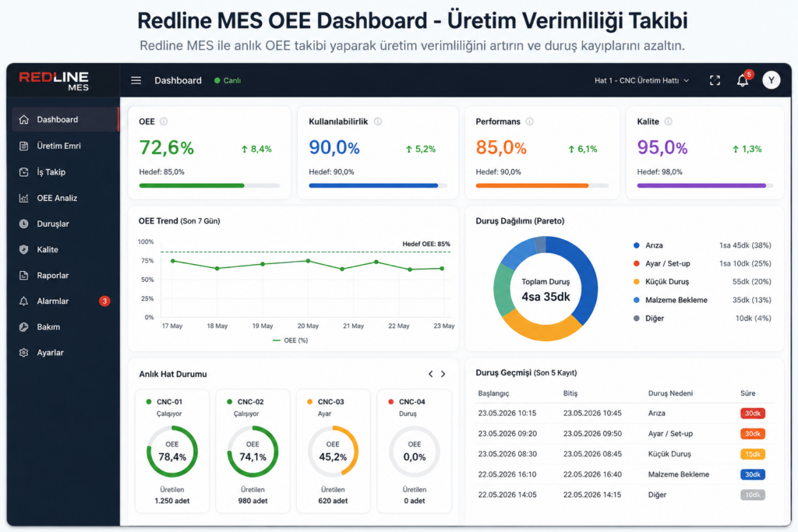Click the Duruş Nedeni column header

pyautogui.click(x=670, y=393)
